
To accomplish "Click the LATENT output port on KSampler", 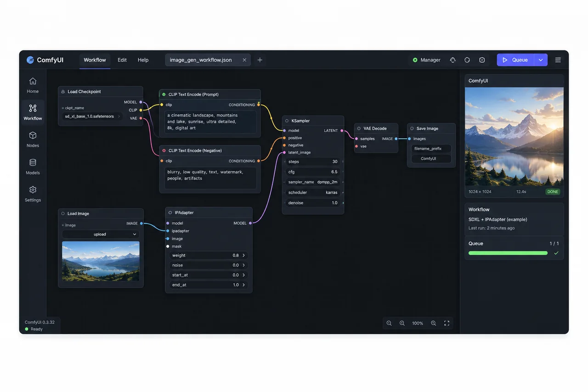I will click(x=342, y=131).
